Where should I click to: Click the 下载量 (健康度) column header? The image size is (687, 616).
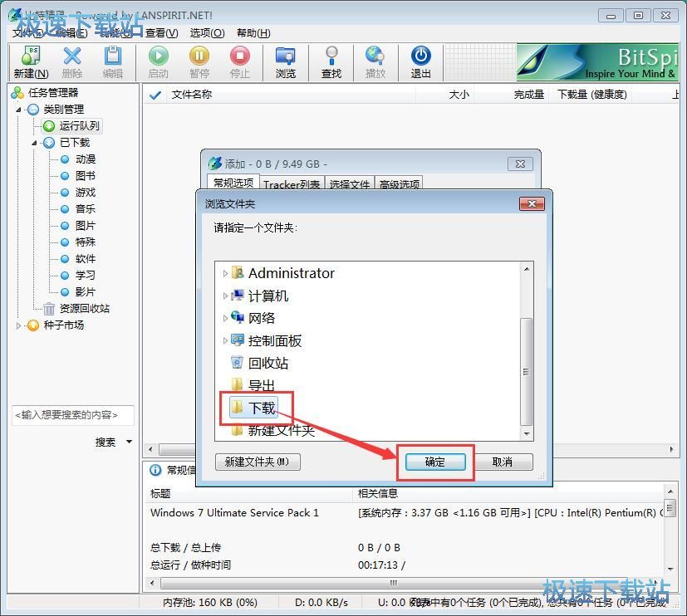tap(591, 95)
